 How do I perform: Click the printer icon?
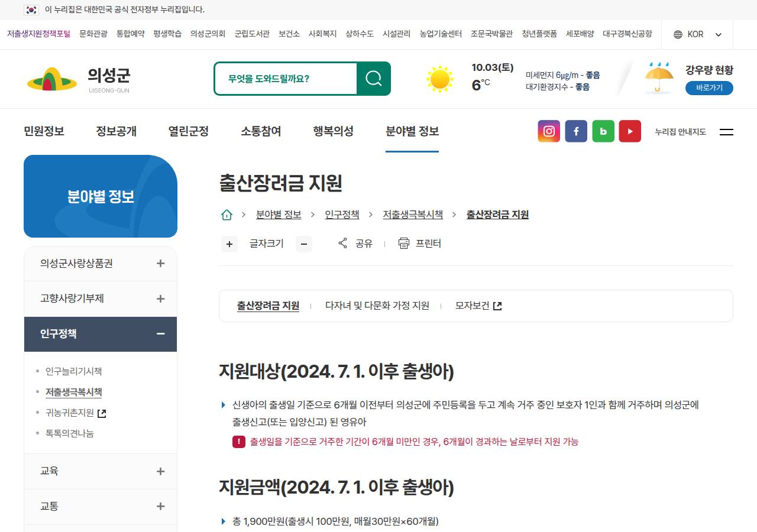[x=404, y=243]
